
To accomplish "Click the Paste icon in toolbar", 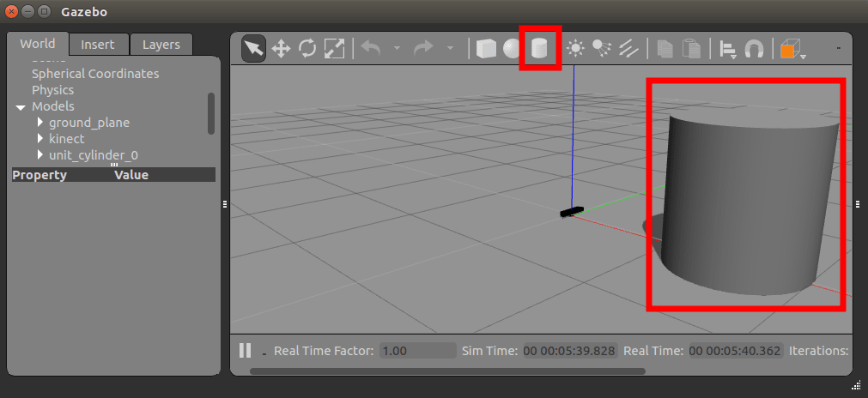I will click(x=691, y=49).
